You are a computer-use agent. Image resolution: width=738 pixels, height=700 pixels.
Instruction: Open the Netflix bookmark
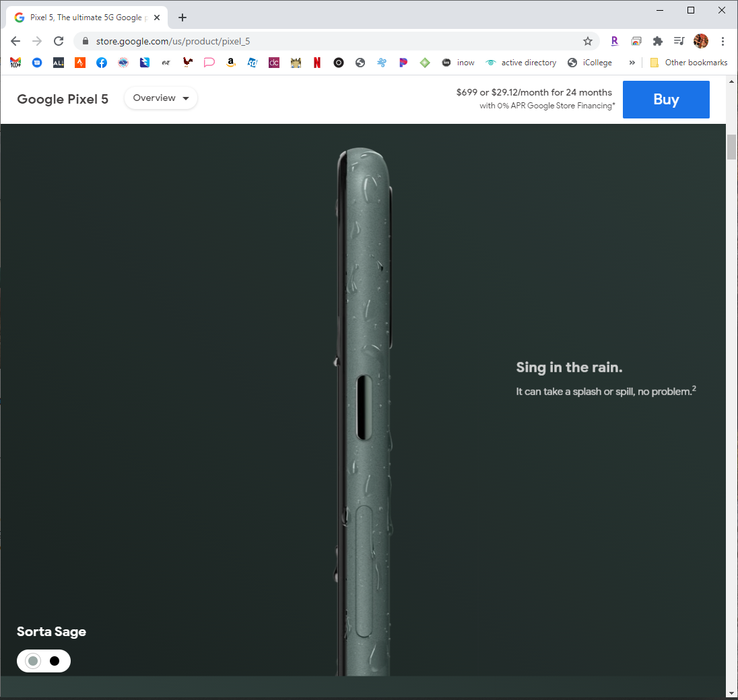(x=317, y=63)
